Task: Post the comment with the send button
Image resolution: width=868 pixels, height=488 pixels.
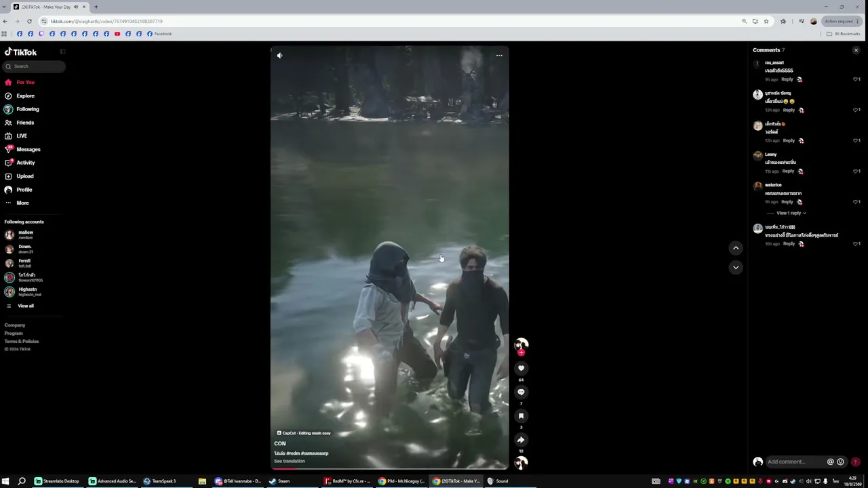Action: 855,462
